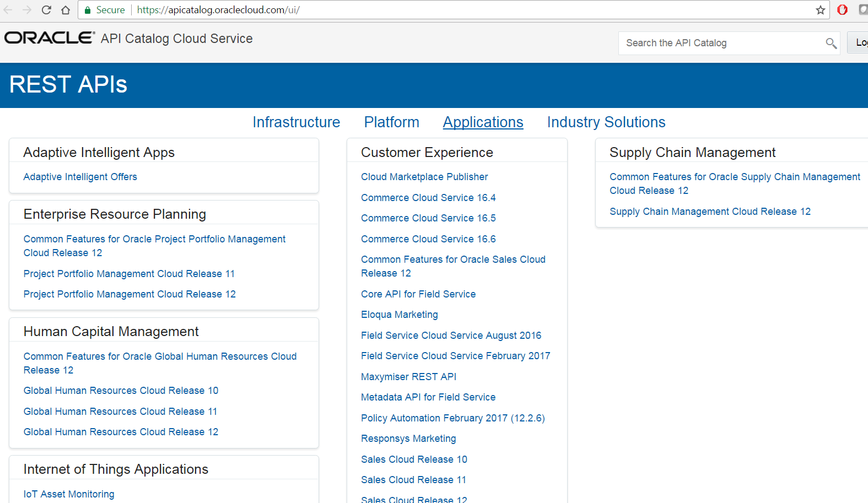Click the browser back arrow
Viewport: 868px width, 503px height.
coord(8,10)
